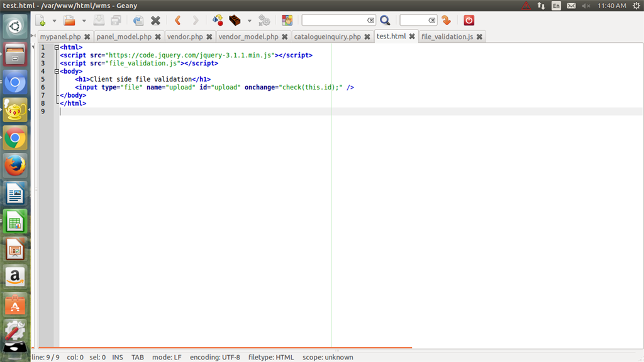The width and height of the screenshot is (644, 362).
Task: Open the network indicator in top panel
Action: 541,6
